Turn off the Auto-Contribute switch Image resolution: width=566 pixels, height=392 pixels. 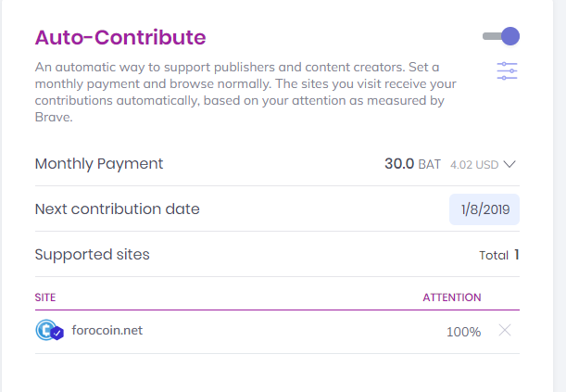pyautogui.click(x=501, y=36)
